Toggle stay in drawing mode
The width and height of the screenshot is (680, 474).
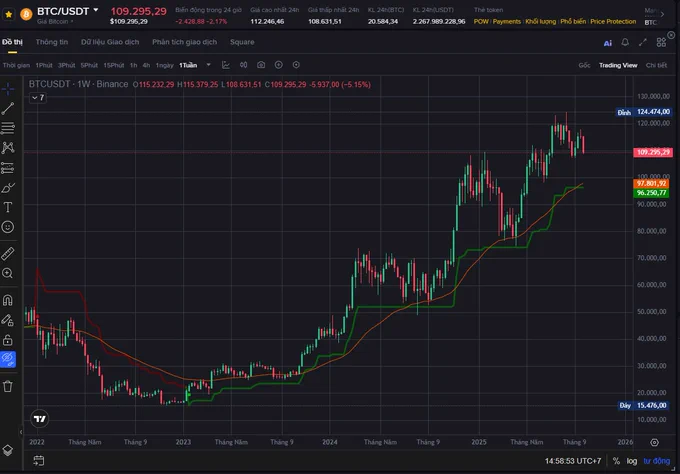click(8, 320)
